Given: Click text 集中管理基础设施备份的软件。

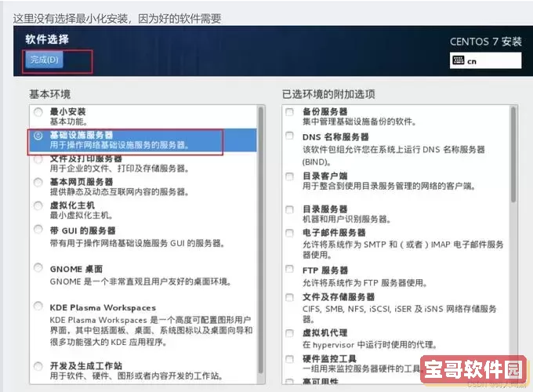Looking at the screenshot, I should pos(359,122).
